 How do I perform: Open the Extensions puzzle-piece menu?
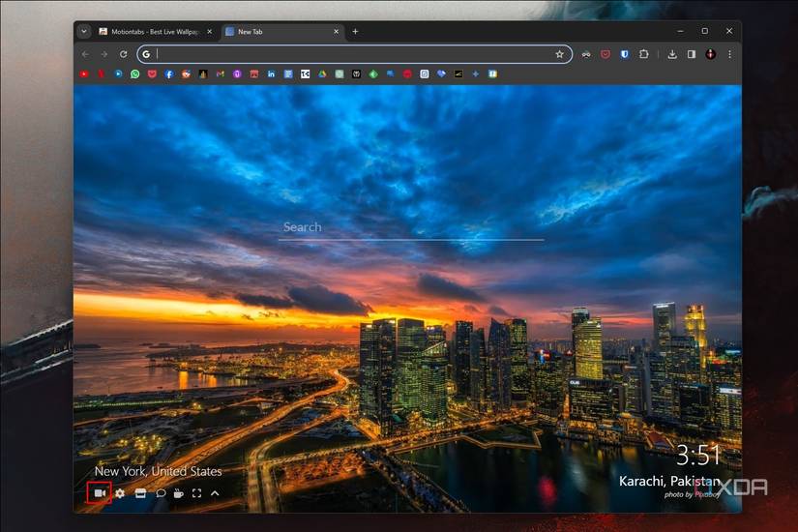[x=644, y=54]
